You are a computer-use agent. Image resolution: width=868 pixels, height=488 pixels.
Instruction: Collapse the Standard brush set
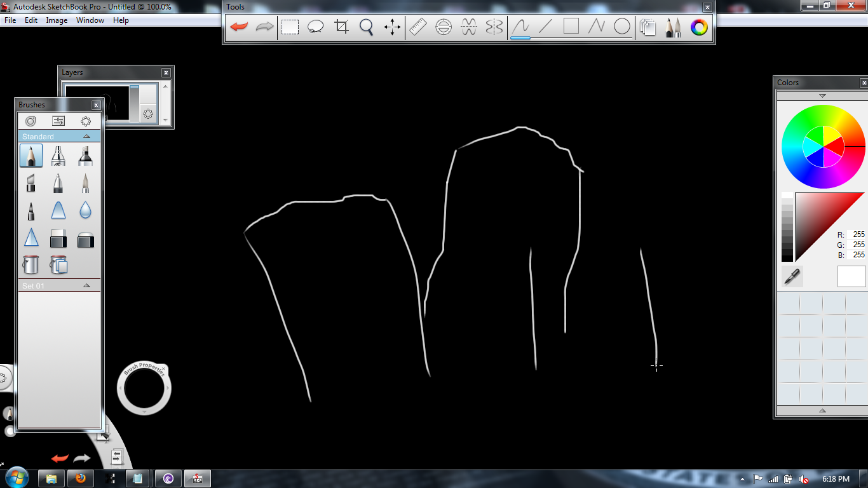(x=87, y=137)
